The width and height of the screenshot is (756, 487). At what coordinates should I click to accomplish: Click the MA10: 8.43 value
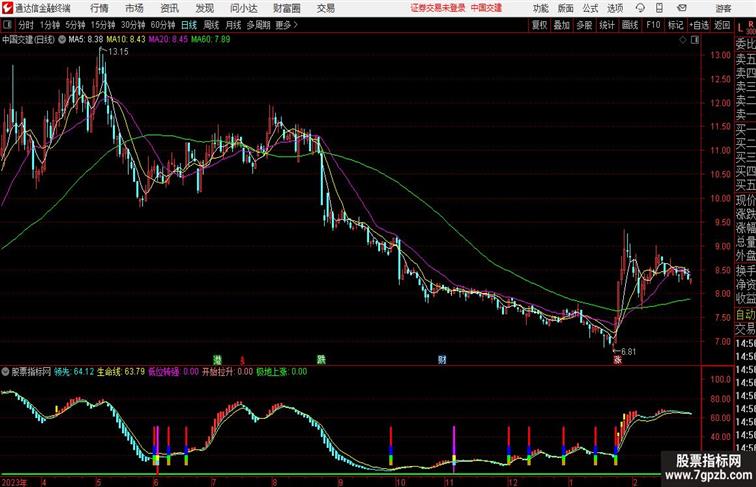coord(126,40)
